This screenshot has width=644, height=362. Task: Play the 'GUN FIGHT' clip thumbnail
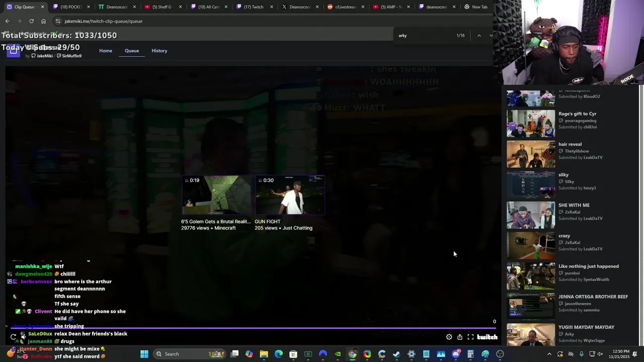pyautogui.click(x=290, y=195)
